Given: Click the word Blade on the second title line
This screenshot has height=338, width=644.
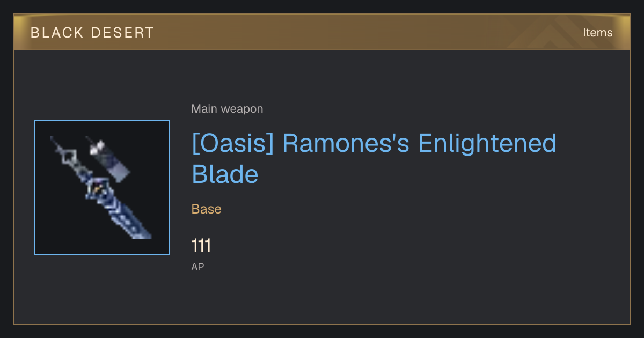Looking at the screenshot, I should coord(225,174).
